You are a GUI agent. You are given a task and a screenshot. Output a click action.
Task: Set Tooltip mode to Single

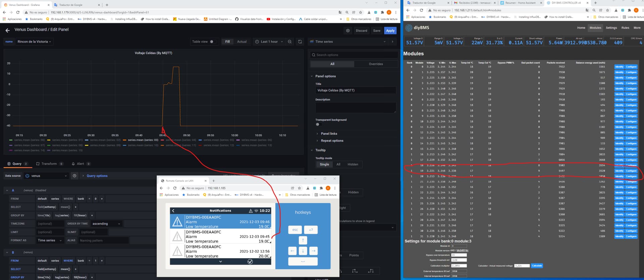(x=324, y=164)
